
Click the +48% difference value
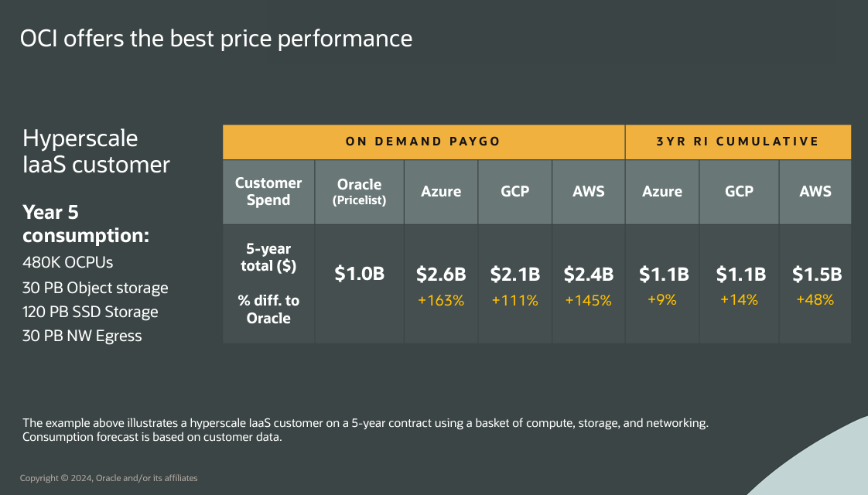pyautogui.click(x=815, y=300)
